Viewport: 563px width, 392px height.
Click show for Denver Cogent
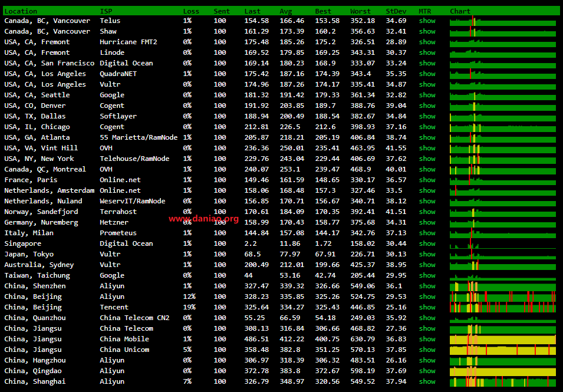click(427, 106)
